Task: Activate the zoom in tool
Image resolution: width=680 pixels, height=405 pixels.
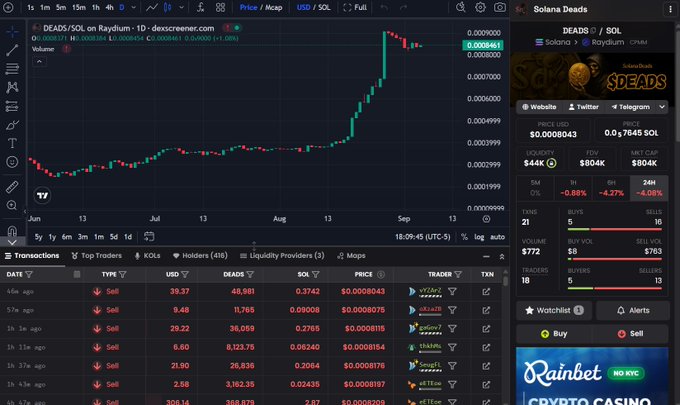Action: pos(12,205)
